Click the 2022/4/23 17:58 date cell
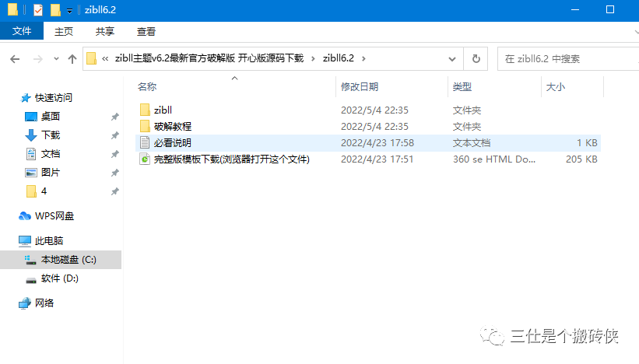The width and height of the screenshot is (639, 364). (377, 143)
